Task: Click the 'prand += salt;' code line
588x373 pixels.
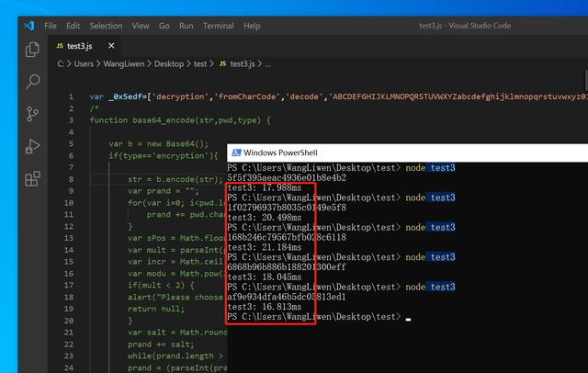Action: pos(161,345)
